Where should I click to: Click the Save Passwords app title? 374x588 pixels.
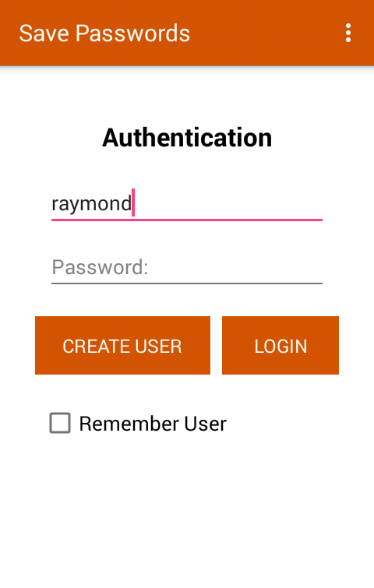pos(104,33)
